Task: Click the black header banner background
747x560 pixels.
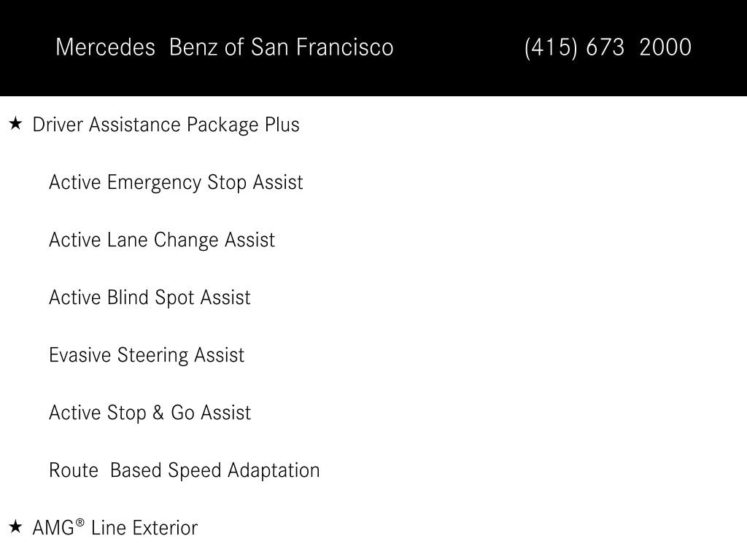Action: [457, 76]
